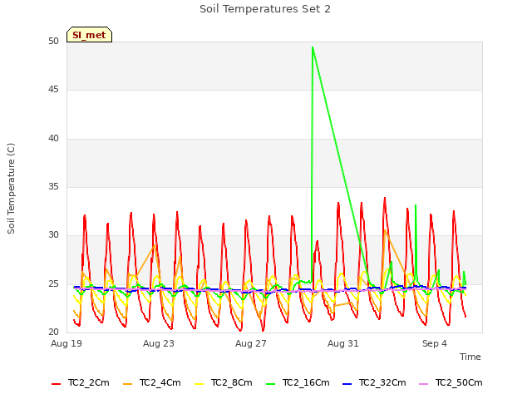Toggle the TC2_2Cm legend entry
532x399 pixels.
[81, 383]
